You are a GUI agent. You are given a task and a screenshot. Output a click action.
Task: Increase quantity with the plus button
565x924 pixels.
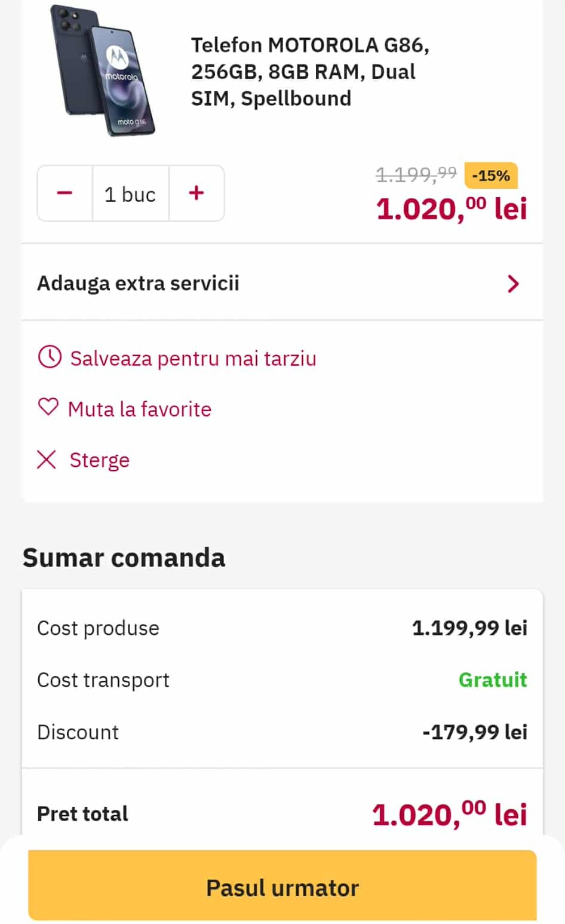pyautogui.click(x=196, y=193)
